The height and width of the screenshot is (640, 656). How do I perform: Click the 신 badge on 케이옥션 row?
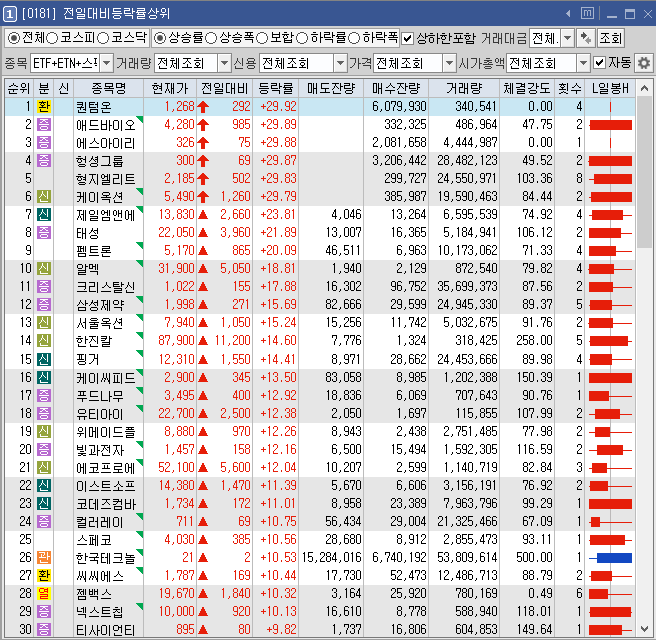(x=44, y=197)
